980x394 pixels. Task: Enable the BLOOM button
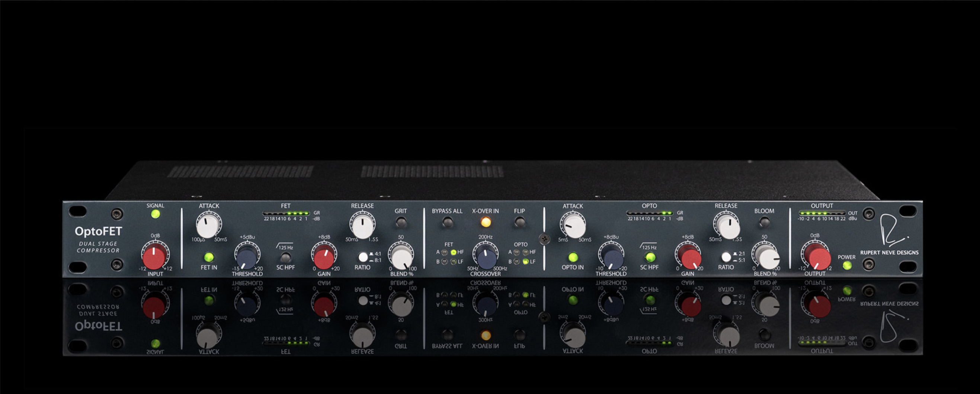[x=764, y=222]
